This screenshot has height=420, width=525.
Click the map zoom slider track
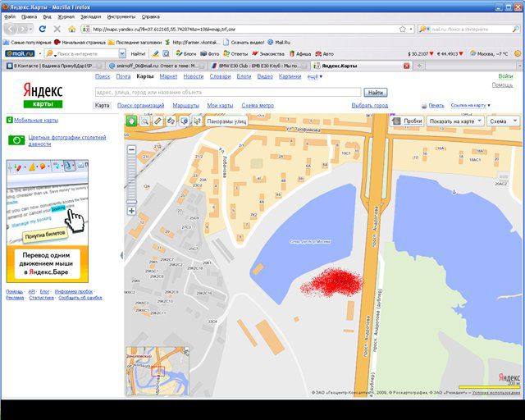pos(131,180)
